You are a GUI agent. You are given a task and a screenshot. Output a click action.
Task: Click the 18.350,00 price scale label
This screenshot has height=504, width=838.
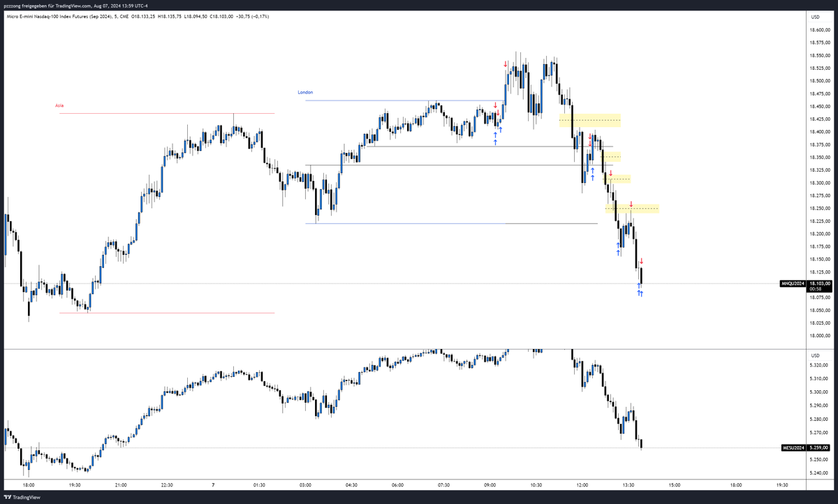pyautogui.click(x=821, y=157)
